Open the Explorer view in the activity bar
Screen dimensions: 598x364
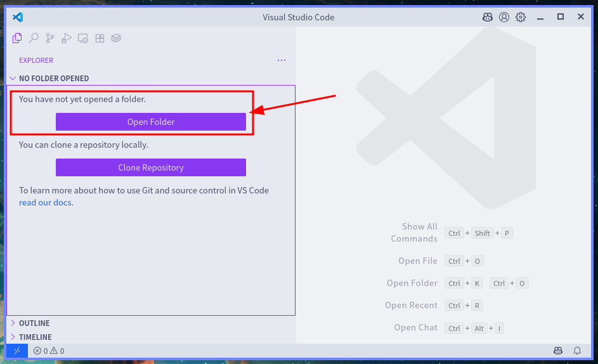point(18,38)
